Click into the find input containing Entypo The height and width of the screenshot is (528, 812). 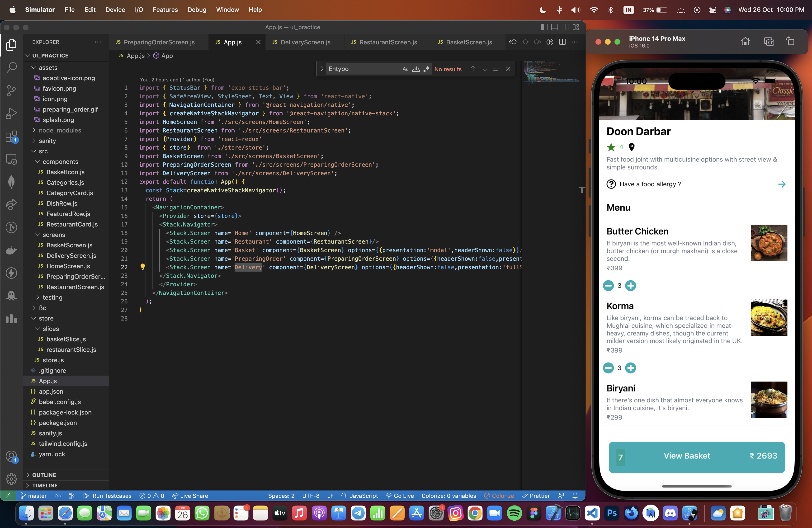(363, 69)
